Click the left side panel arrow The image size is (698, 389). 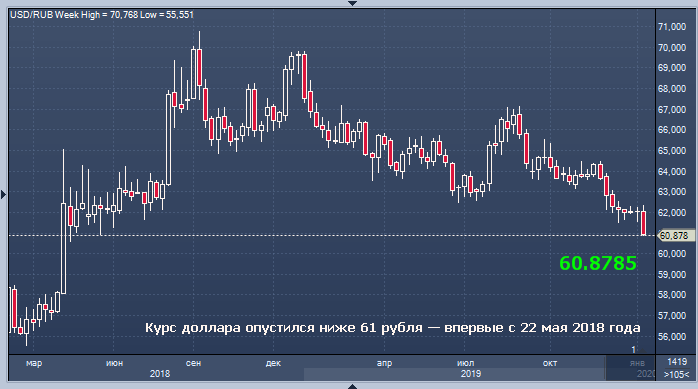3,194
